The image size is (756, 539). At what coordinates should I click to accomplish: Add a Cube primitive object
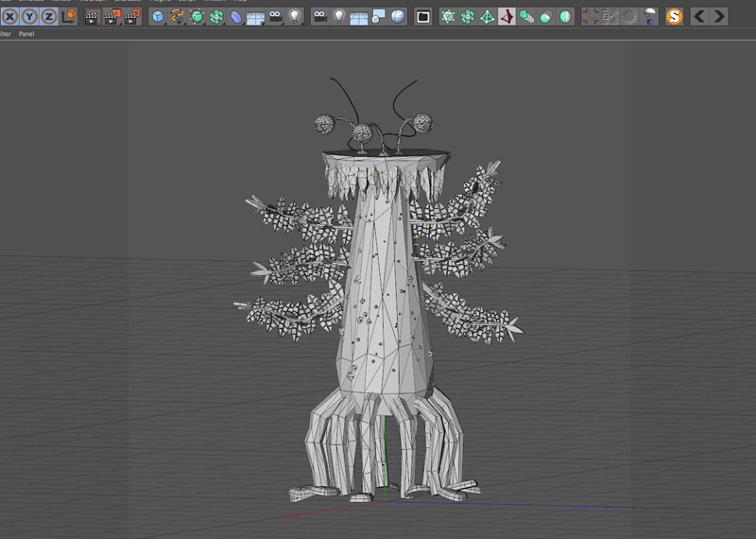coord(158,17)
